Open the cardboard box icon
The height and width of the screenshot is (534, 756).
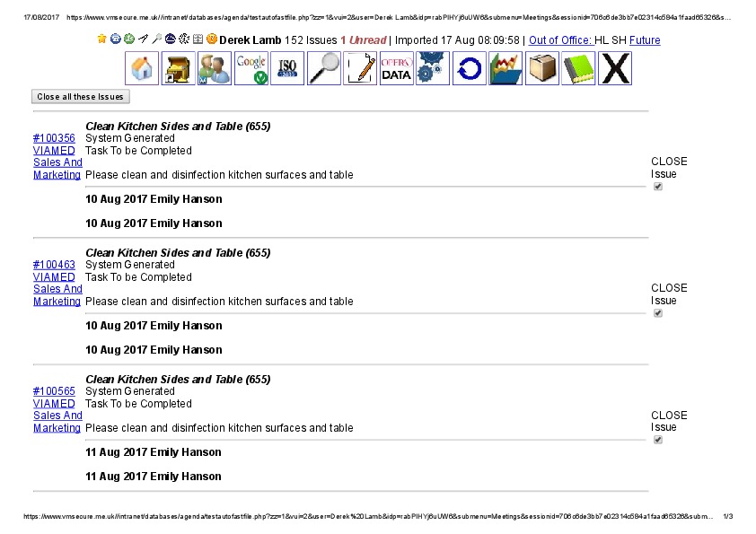tap(541, 68)
